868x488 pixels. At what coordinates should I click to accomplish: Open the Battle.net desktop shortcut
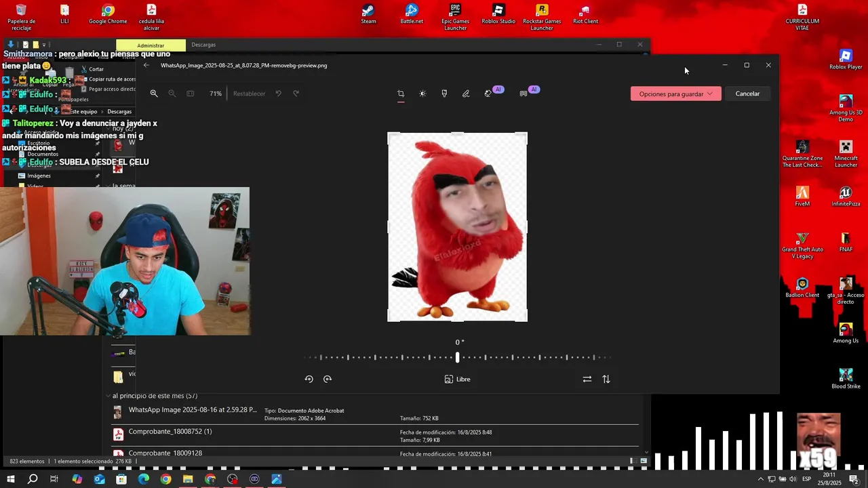[412, 14]
